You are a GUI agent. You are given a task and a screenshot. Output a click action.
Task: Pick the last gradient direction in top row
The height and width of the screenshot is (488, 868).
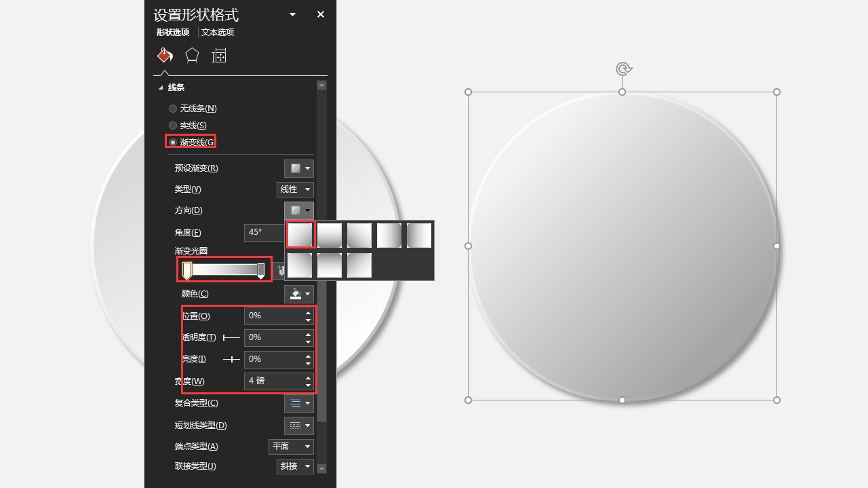(x=419, y=236)
